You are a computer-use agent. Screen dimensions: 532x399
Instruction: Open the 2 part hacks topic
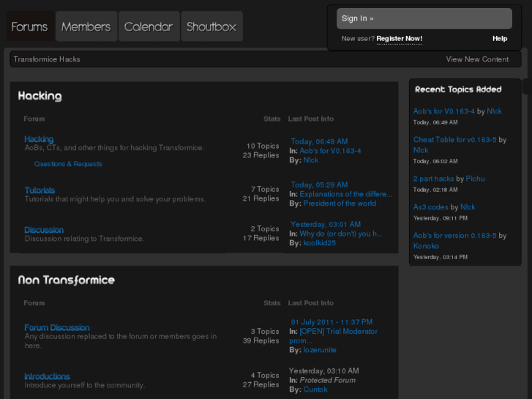coord(433,179)
